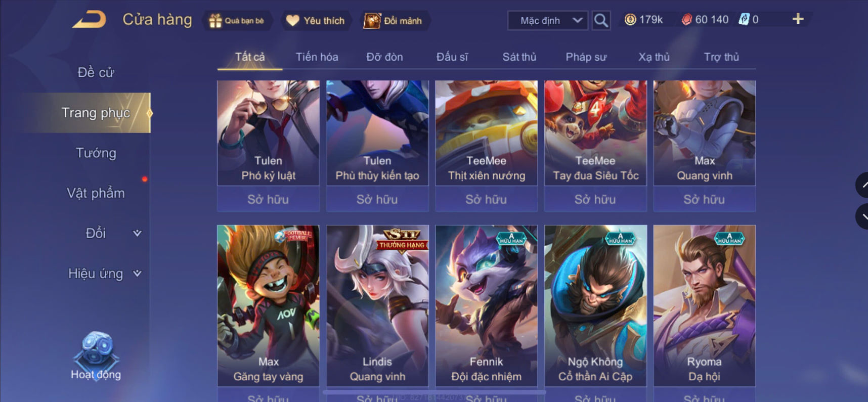Open the Ngộ Không Cổ thần Ai Cập card

point(595,306)
